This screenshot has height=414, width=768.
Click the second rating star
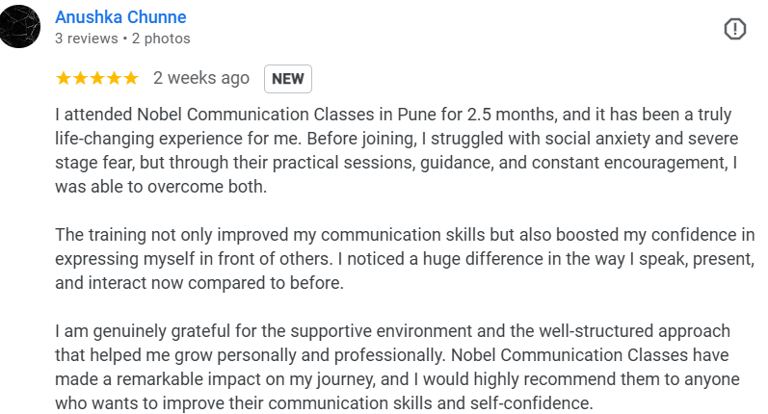[x=80, y=78]
